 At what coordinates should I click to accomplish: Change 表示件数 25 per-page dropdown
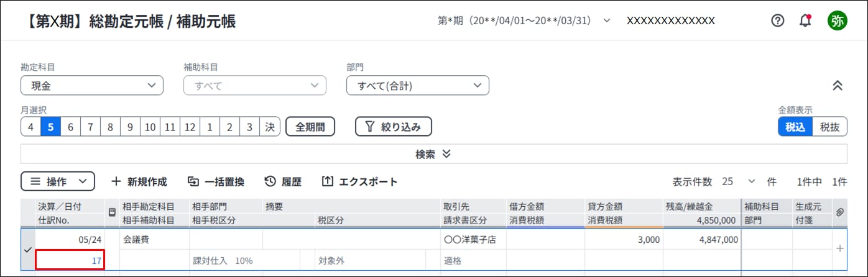(739, 182)
